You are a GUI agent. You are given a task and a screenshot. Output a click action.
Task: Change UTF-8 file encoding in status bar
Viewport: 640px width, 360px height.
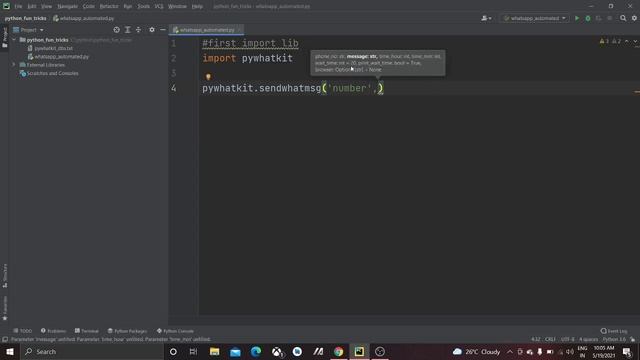pos(567,340)
